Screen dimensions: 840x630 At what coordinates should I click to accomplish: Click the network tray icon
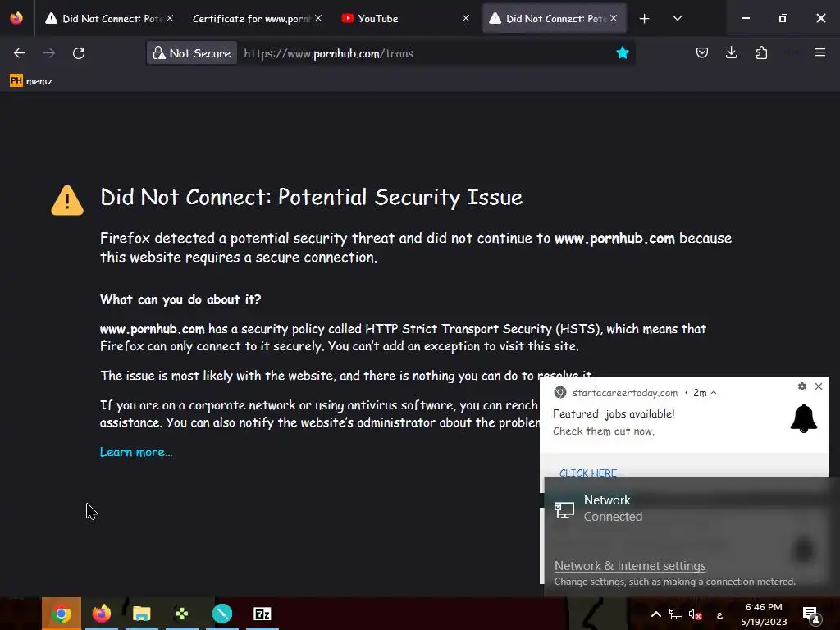coord(676,614)
